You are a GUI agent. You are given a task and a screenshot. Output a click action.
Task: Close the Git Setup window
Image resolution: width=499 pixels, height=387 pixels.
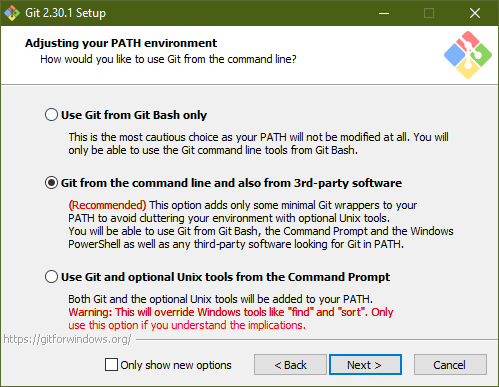(x=475, y=13)
